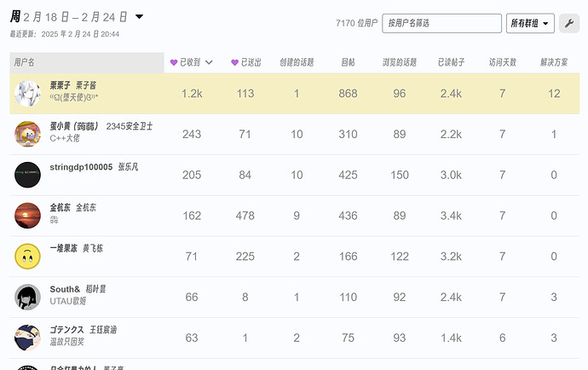Click the purple heart beside 已送出

234,63
